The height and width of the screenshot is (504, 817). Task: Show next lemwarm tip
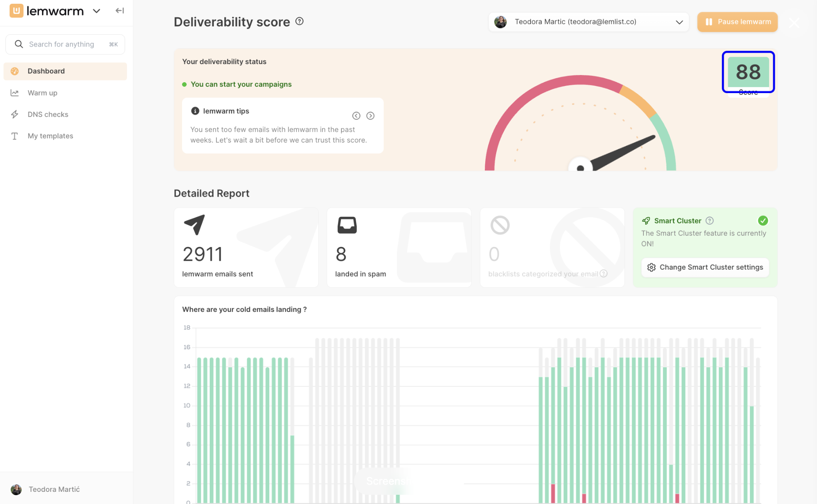click(370, 116)
